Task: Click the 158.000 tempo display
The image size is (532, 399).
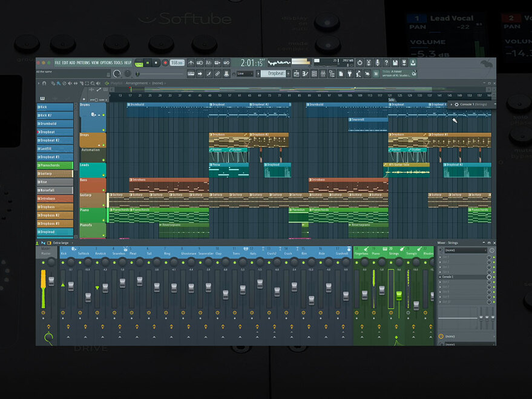Action: tap(174, 62)
